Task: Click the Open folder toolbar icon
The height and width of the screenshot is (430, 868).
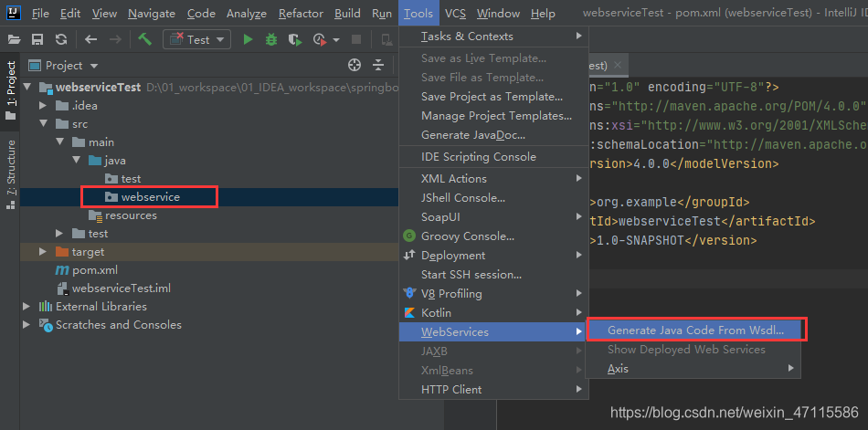Action: click(14, 39)
